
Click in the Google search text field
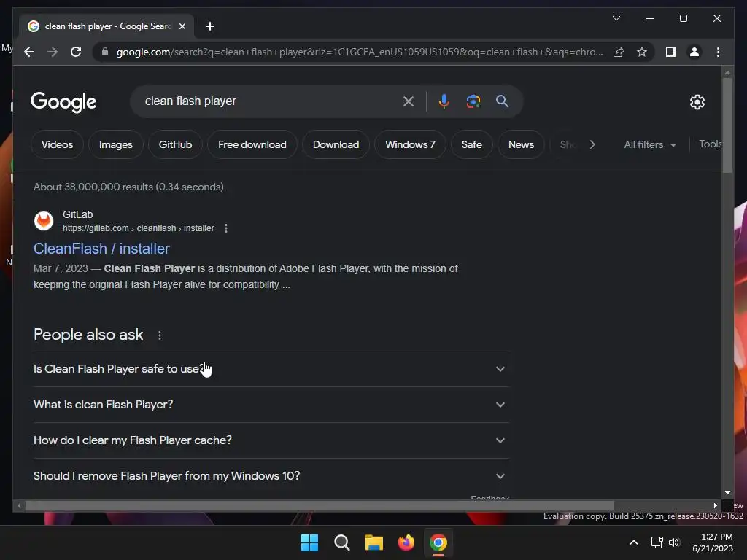[269, 101]
